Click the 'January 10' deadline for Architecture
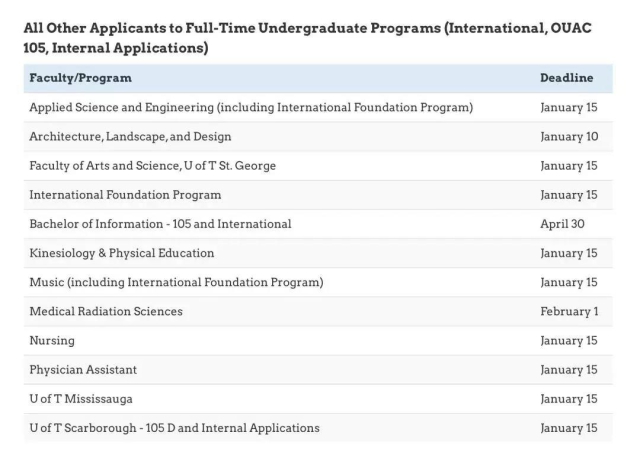The image size is (640, 455). [569, 136]
